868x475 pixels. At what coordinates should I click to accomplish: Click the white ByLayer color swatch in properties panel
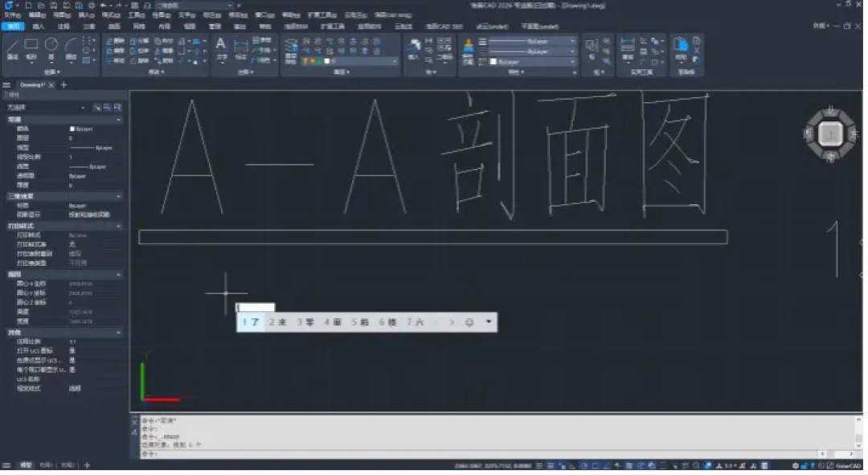tap(72, 129)
